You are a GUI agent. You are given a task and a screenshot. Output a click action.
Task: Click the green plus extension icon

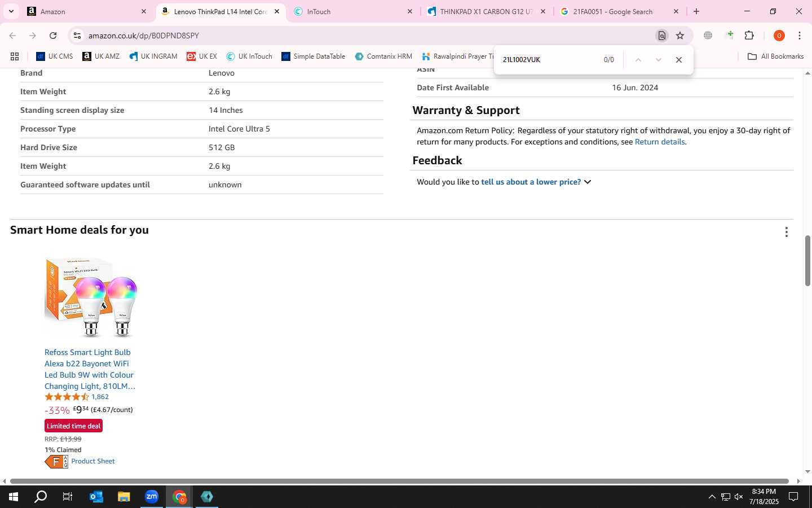(730, 36)
